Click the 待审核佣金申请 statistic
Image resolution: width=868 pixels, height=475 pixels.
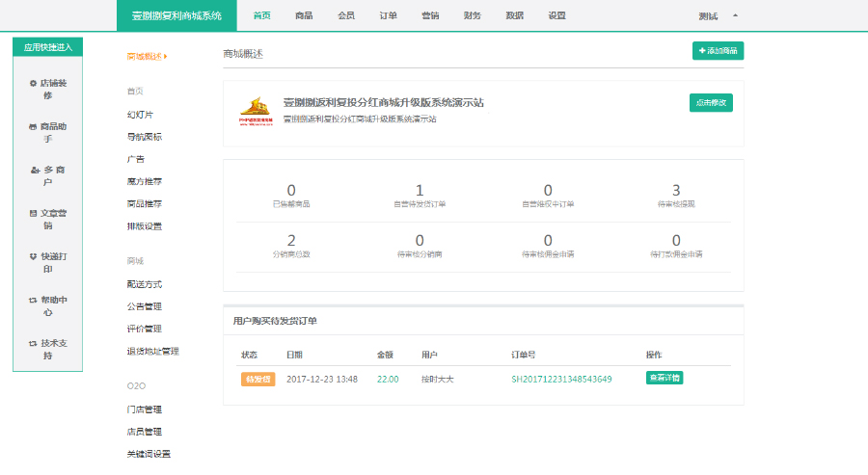coord(548,246)
